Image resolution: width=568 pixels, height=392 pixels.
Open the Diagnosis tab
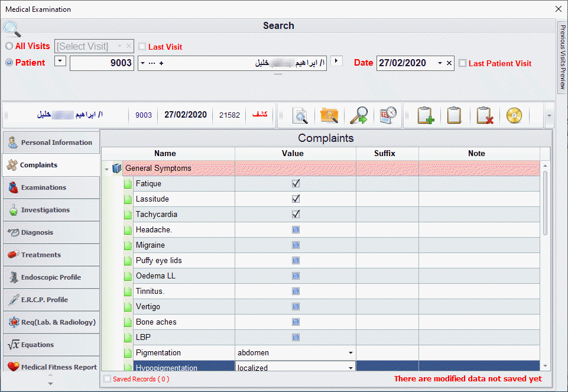tap(50, 232)
